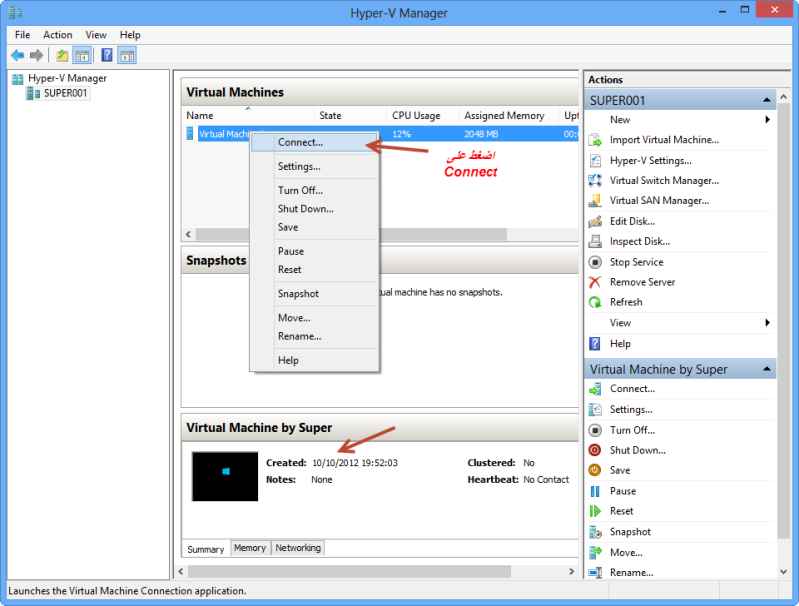Choose Save in the context menu
This screenshot has height=606, width=799.
pyautogui.click(x=314, y=227)
